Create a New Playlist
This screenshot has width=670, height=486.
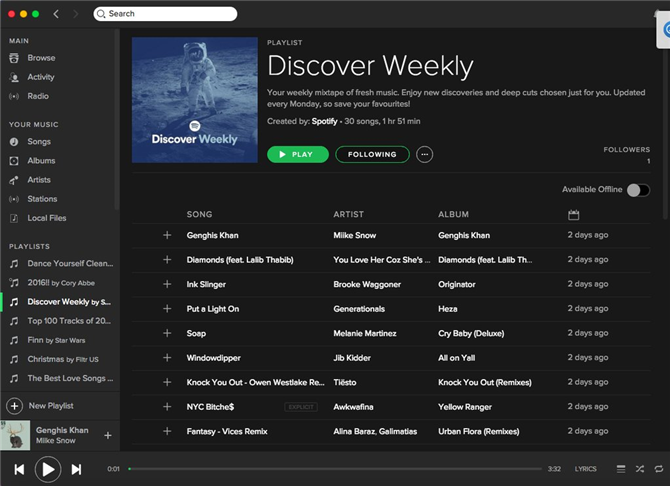tap(40, 406)
